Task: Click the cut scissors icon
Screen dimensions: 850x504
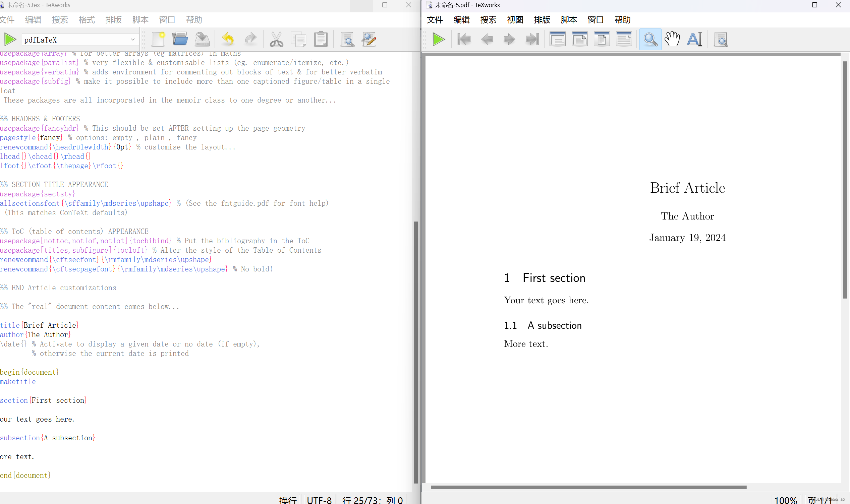Action: click(x=276, y=40)
